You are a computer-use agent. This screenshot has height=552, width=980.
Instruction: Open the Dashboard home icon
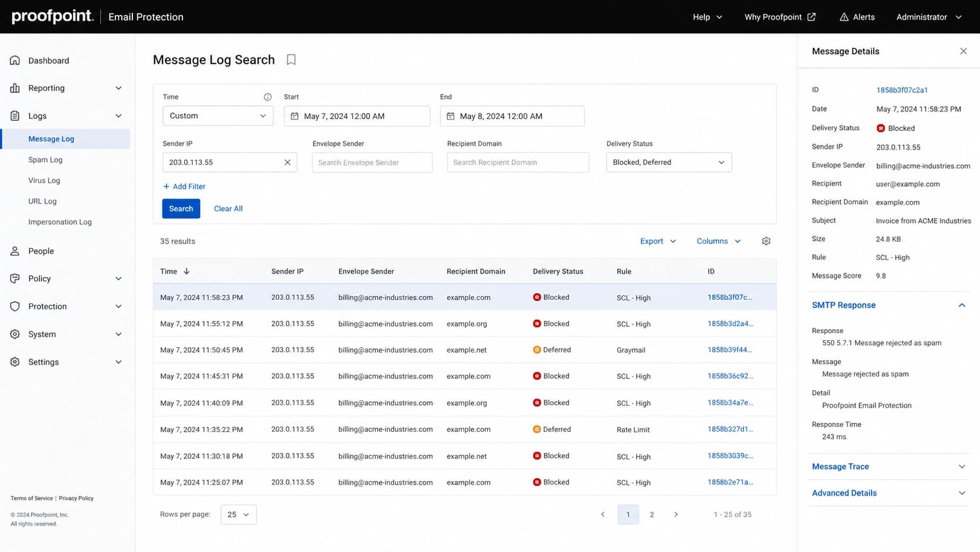15,60
